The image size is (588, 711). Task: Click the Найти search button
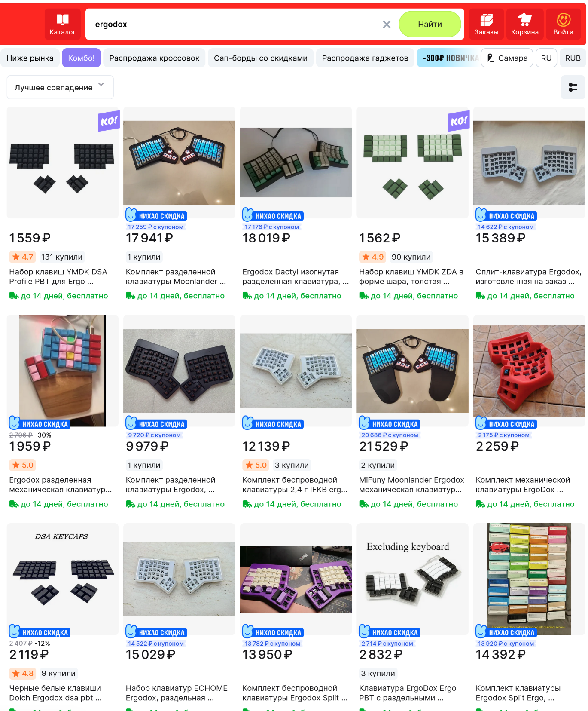[x=430, y=24]
